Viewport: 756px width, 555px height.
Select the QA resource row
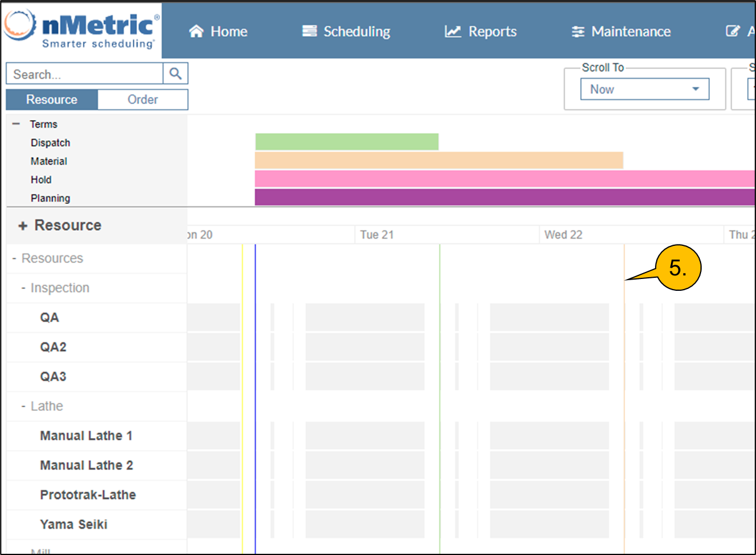tap(97, 317)
